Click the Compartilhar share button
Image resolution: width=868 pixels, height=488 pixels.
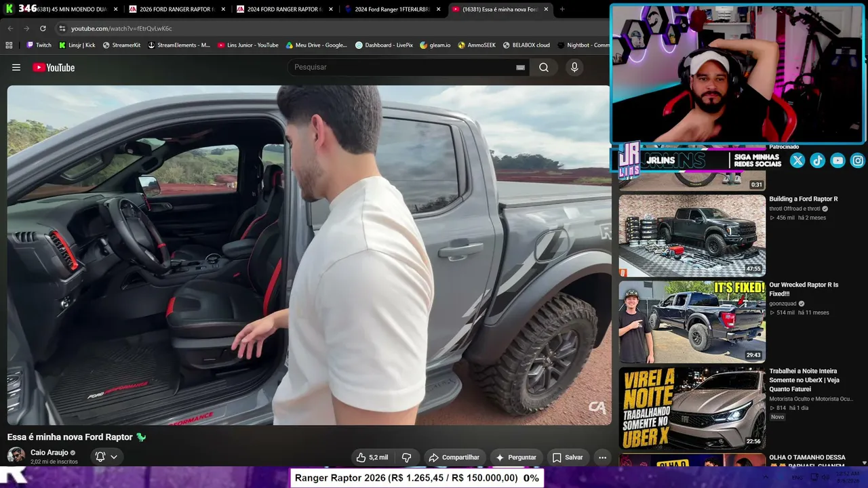coord(454,457)
